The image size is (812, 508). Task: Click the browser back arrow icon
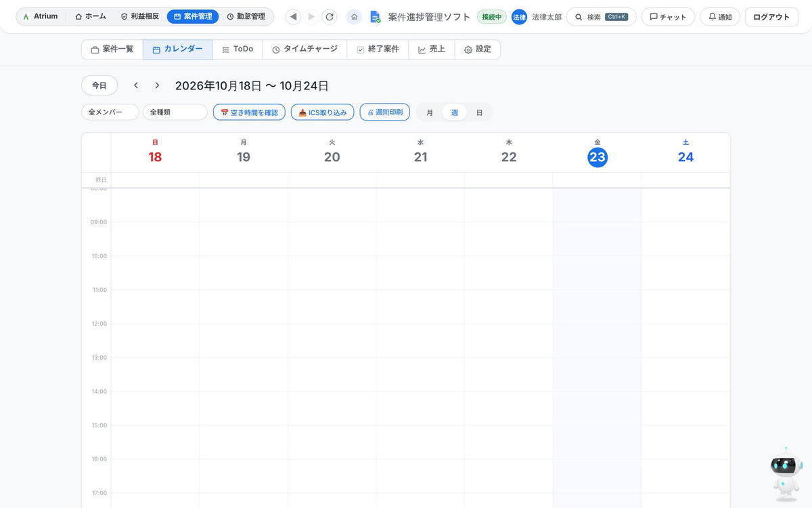(x=293, y=17)
